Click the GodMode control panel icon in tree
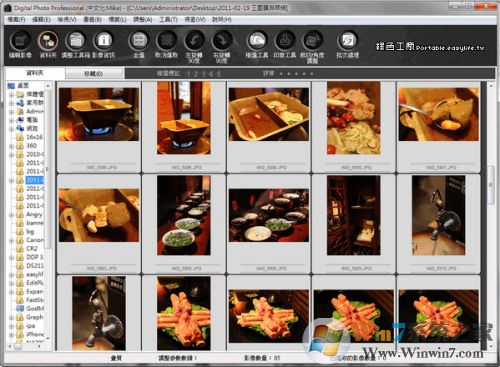This screenshot has width=500, height=367. [20, 308]
